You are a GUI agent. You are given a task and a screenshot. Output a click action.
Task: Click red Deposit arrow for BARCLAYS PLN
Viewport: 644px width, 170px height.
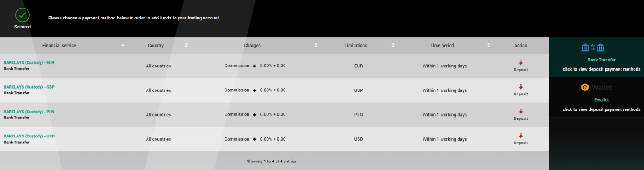point(520,111)
